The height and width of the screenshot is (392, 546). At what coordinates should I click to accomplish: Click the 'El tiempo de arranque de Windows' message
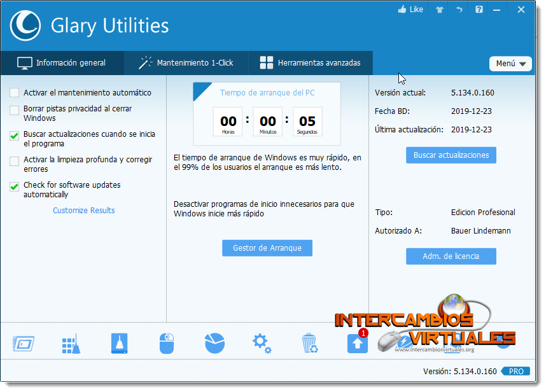pyautogui.click(x=267, y=162)
